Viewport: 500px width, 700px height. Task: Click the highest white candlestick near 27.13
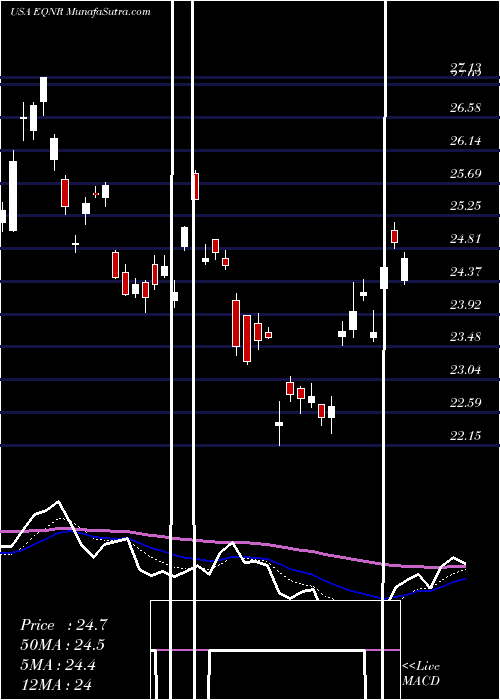43,96
